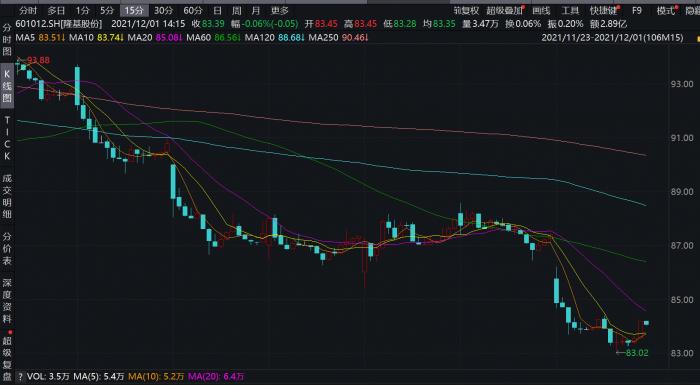
Task: Expand the 更多 periods dropdown
Action: click(x=279, y=11)
